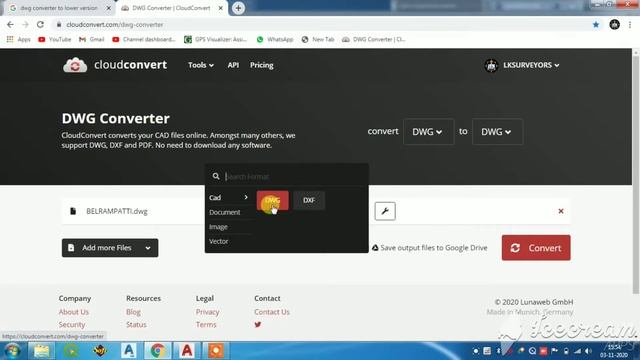Click the Search Format input field
This screenshot has width=640, height=360.
point(294,176)
